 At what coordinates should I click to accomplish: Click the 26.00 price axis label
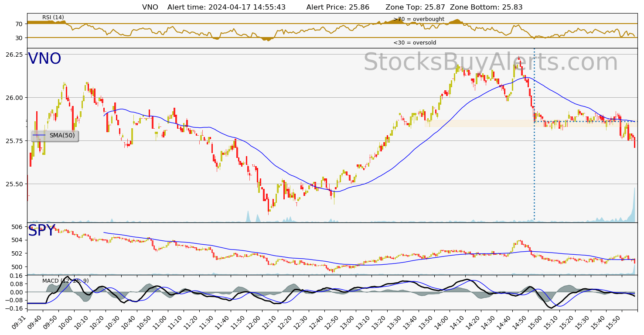(x=15, y=98)
